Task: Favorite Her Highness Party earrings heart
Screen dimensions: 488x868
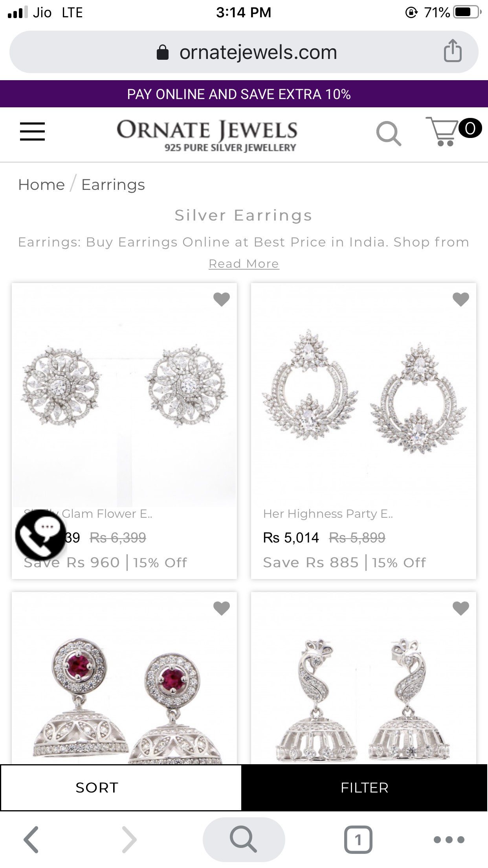Action: pos(461,299)
